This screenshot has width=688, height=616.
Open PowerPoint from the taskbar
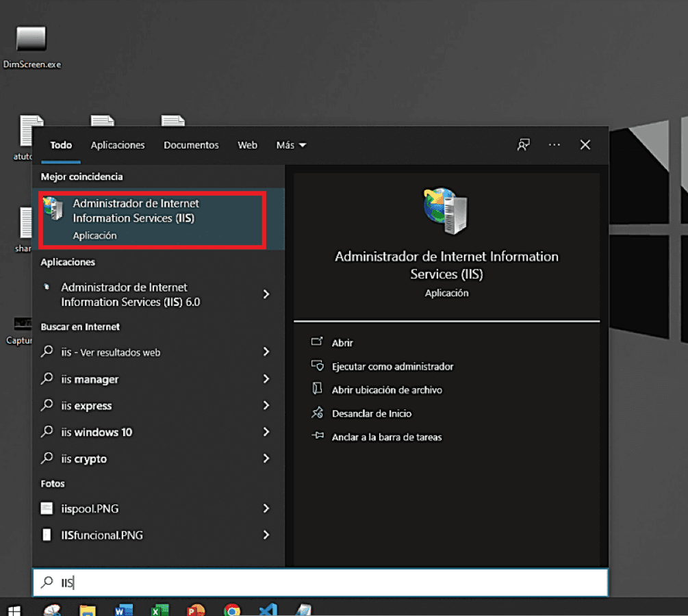click(196, 609)
